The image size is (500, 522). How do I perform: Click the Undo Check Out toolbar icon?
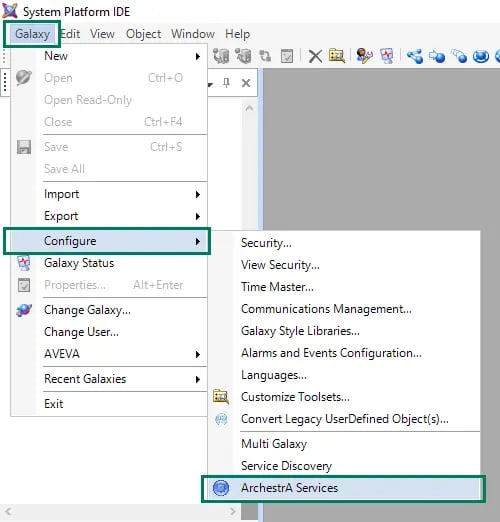[265, 56]
